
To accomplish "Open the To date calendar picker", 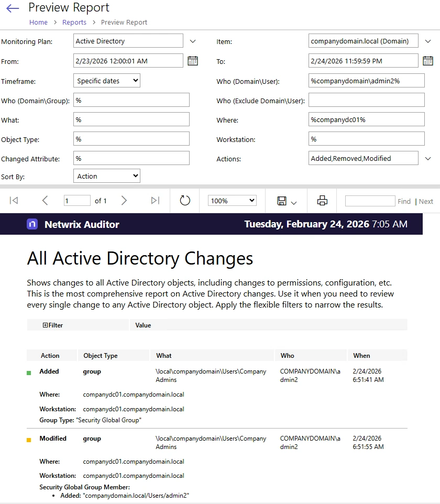I will pos(427,61).
